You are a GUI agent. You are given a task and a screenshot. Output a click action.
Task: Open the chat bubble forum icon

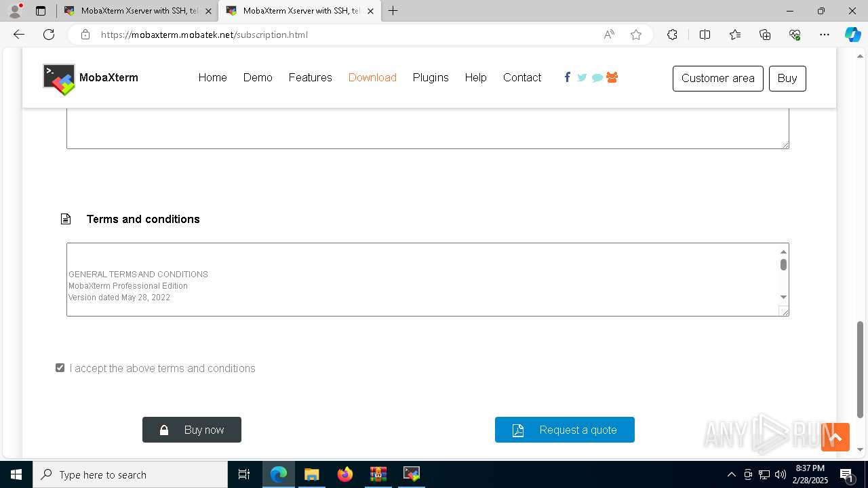pos(597,78)
